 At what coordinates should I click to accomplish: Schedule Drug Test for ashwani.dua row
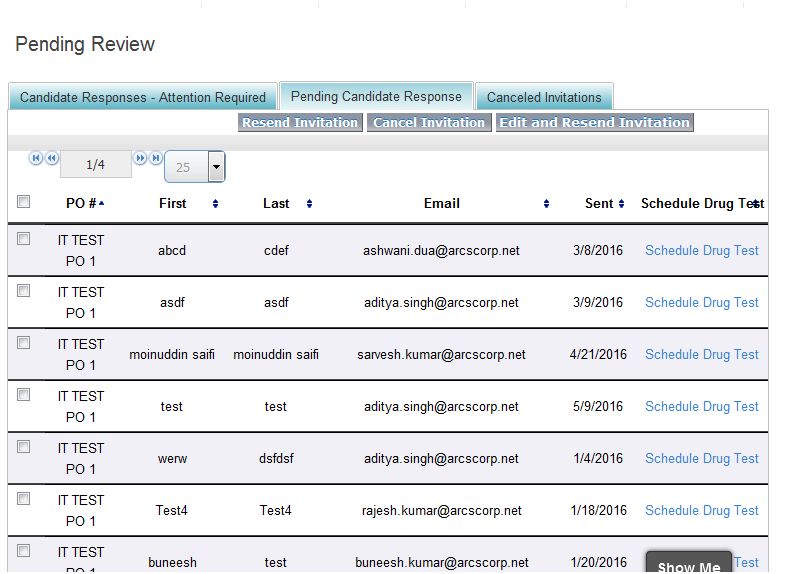(x=702, y=250)
